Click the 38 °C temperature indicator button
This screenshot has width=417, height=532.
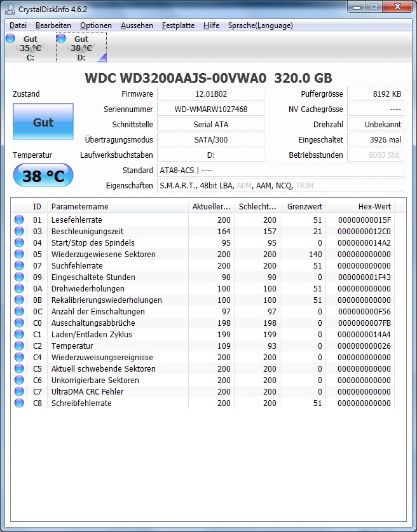click(x=43, y=176)
